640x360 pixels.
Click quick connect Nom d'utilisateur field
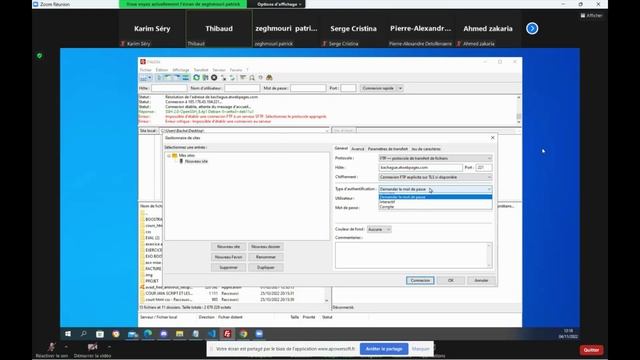[242, 88]
